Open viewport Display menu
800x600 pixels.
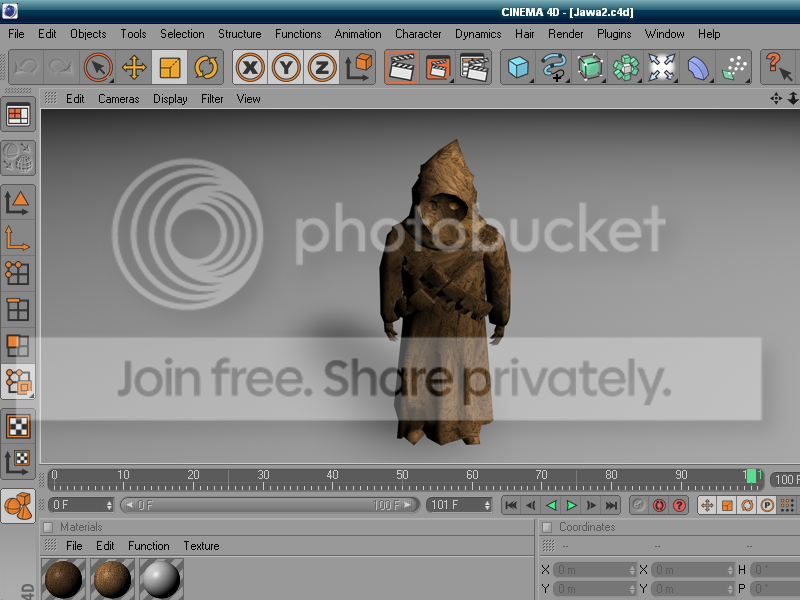(x=170, y=99)
